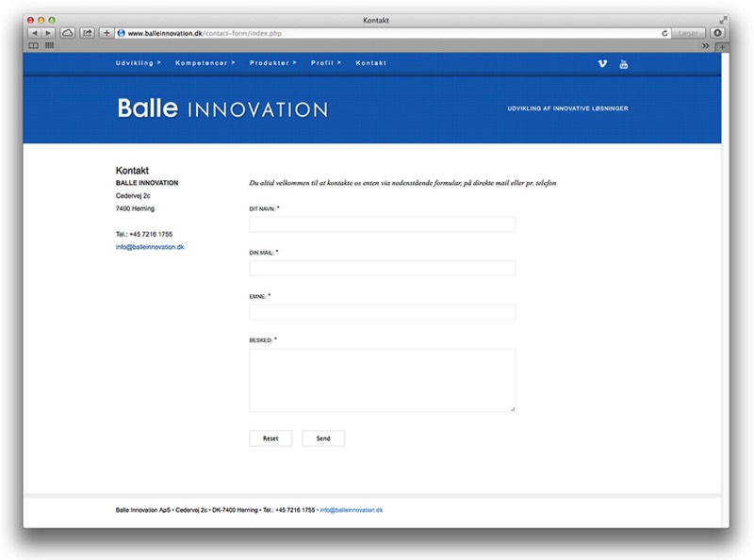Expand the Profil menu
The image size is (754, 560).
click(x=325, y=63)
